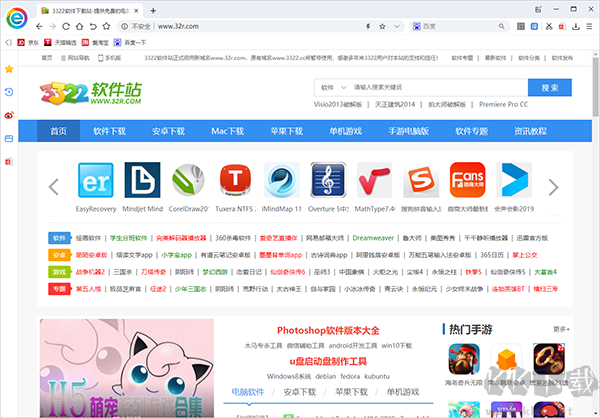Viewport: 600px width, 418px height.
Task: Open the 手游电脑版 navigation tab
Action: 408,131
